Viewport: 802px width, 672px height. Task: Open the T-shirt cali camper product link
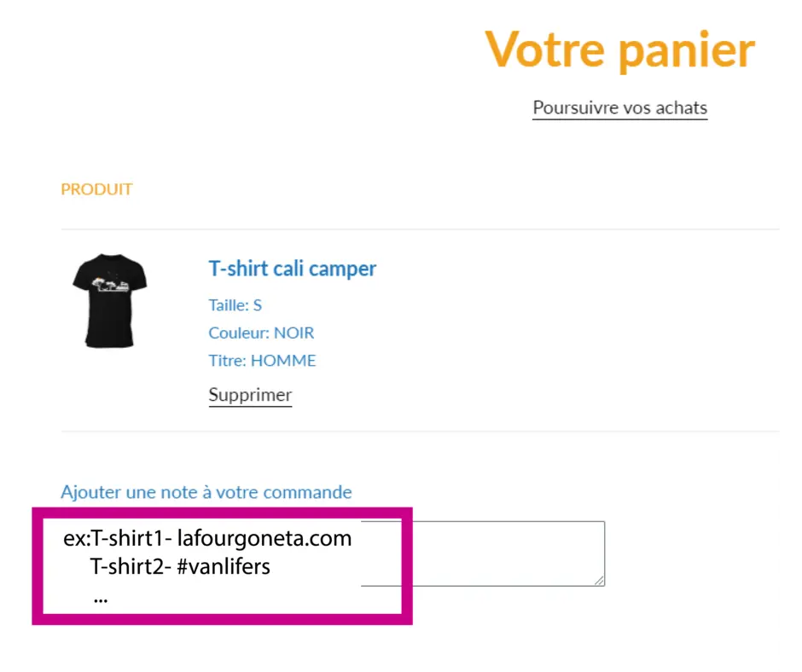pyautogui.click(x=292, y=269)
